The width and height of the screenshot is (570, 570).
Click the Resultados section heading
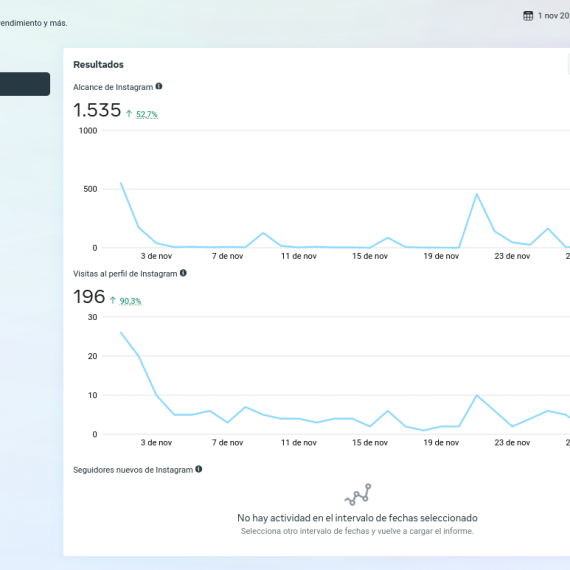99,64
